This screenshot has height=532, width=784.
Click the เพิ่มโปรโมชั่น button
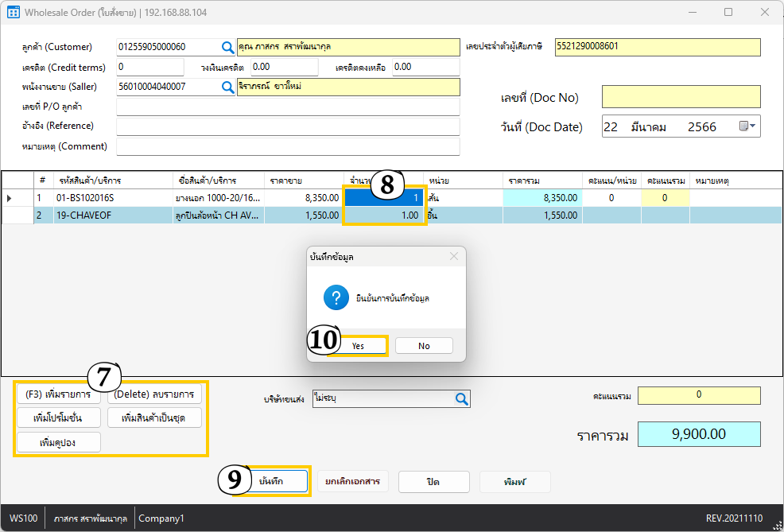click(x=58, y=417)
